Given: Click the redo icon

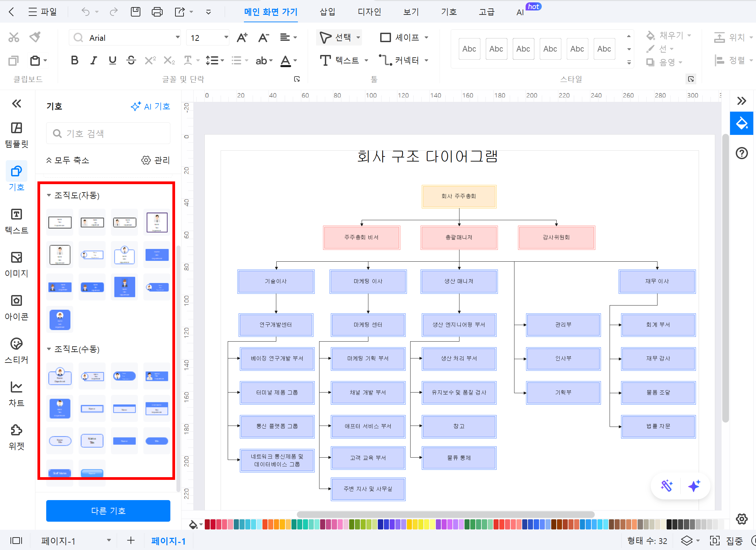Looking at the screenshot, I should [x=114, y=12].
